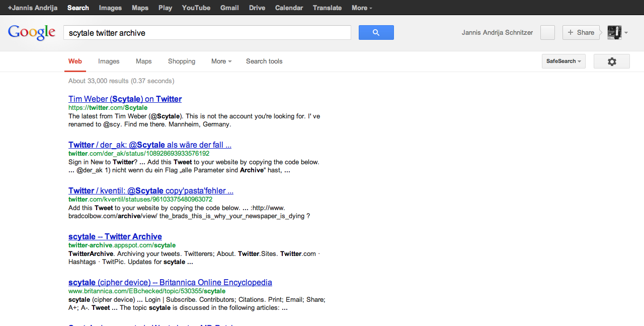Switch to Images results tab
The height and width of the screenshot is (326, 644).
point(109,61)
